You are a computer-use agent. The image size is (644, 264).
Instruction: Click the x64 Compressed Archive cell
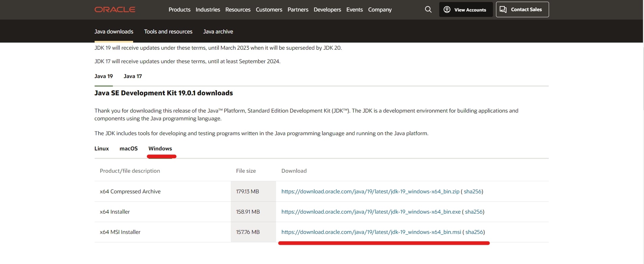[x=163, y=191]
